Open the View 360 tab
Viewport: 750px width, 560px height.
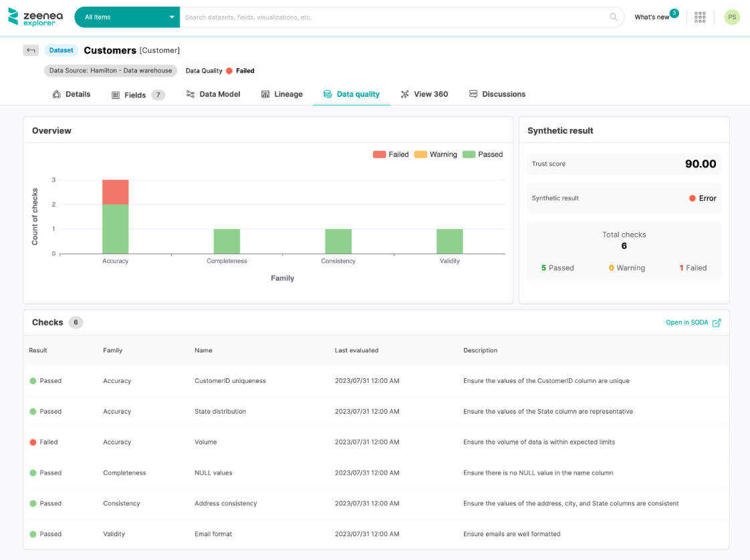[424, 94]
